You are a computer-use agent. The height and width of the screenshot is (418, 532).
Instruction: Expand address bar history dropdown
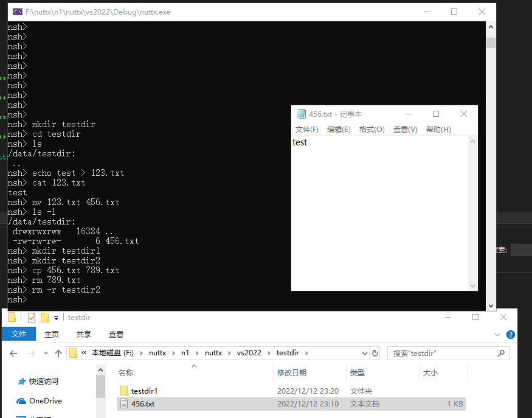point(365,354)
